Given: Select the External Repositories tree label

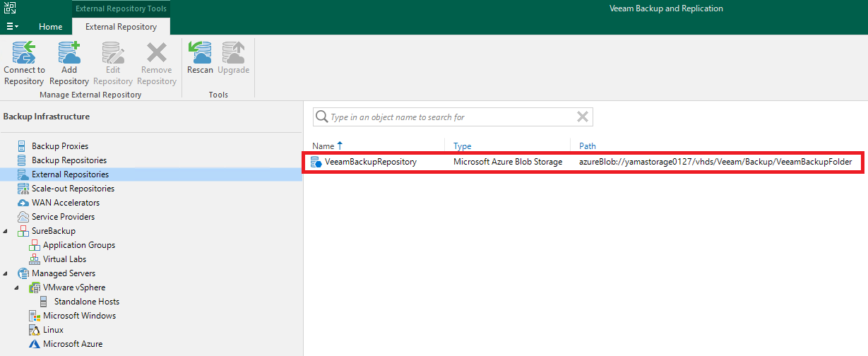Looking at the screenshot, I should [70, 174].
